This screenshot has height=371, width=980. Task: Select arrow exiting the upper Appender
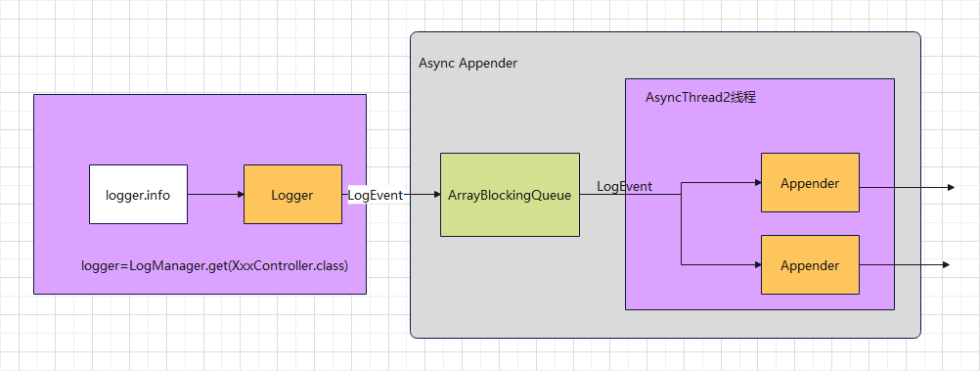tap(907, 187)
